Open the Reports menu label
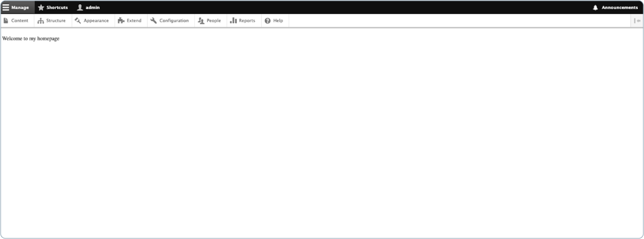Viewport: 644px width, 239px height. [247, 21]
